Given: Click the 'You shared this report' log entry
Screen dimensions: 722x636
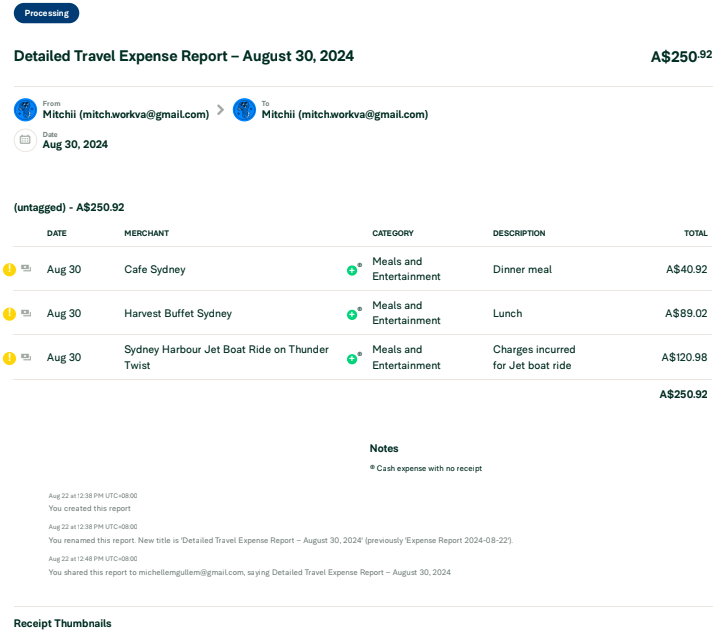Looking at the screenshot, I should 250,572.
